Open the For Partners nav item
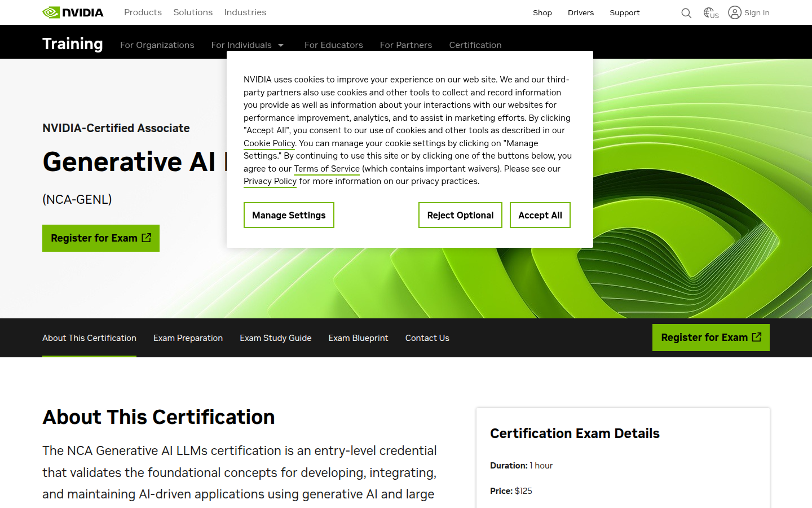This screenshot has width=812, height=508. pos(406,45)
